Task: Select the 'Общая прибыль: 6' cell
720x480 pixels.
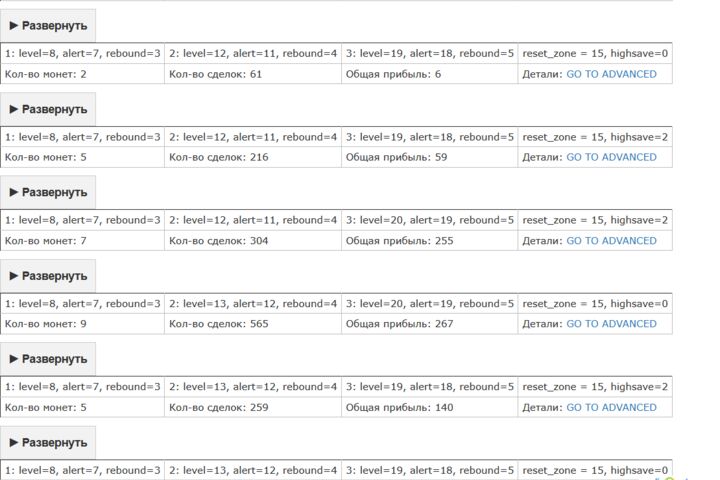Action: click(430, 74)
